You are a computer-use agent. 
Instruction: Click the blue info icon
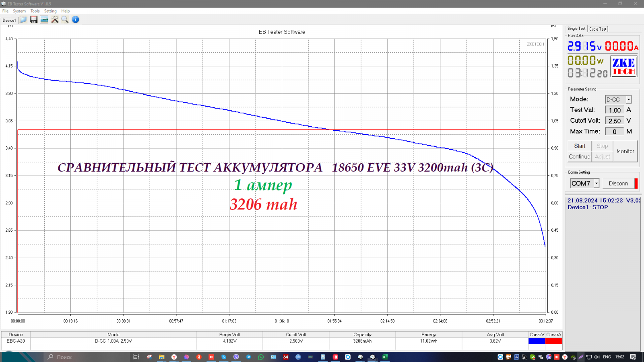click(75, 20)
